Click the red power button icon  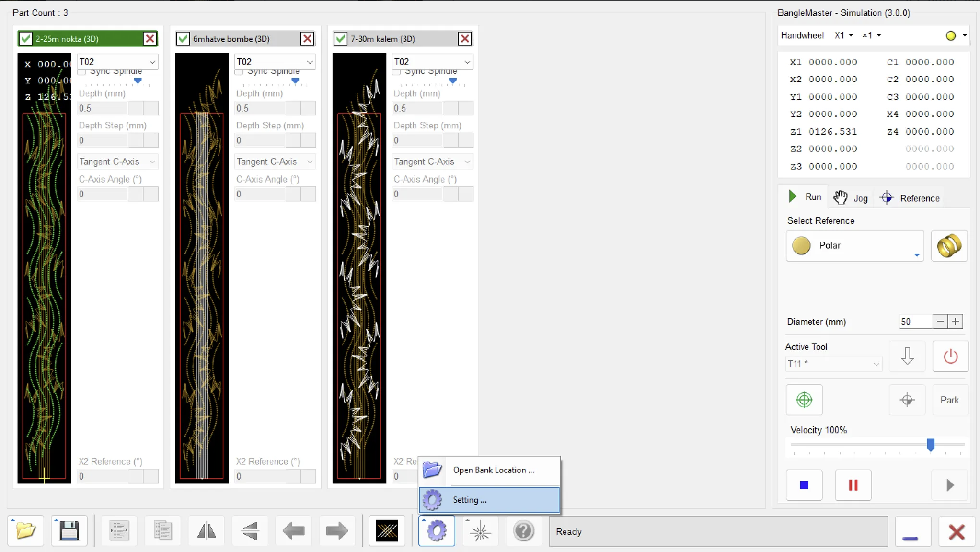(x=950, y=356)
